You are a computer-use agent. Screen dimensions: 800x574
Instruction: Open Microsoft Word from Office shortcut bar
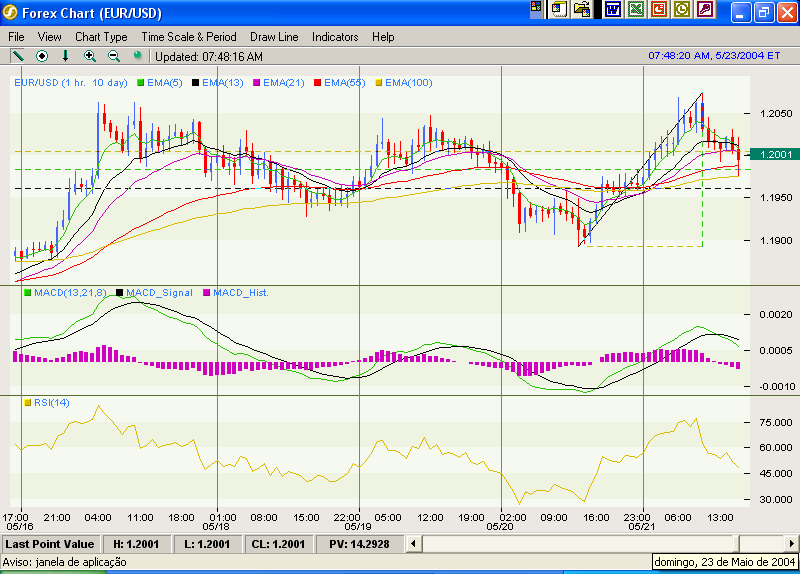[612, 10]
